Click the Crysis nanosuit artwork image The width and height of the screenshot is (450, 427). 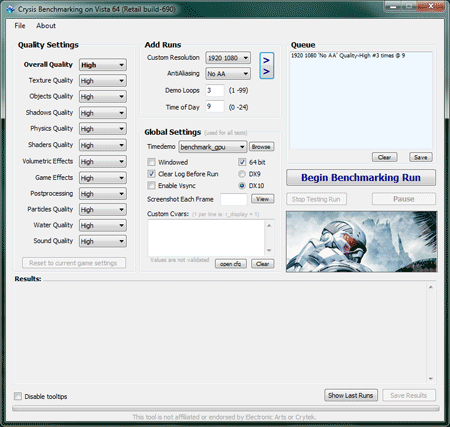click(361, 241)
